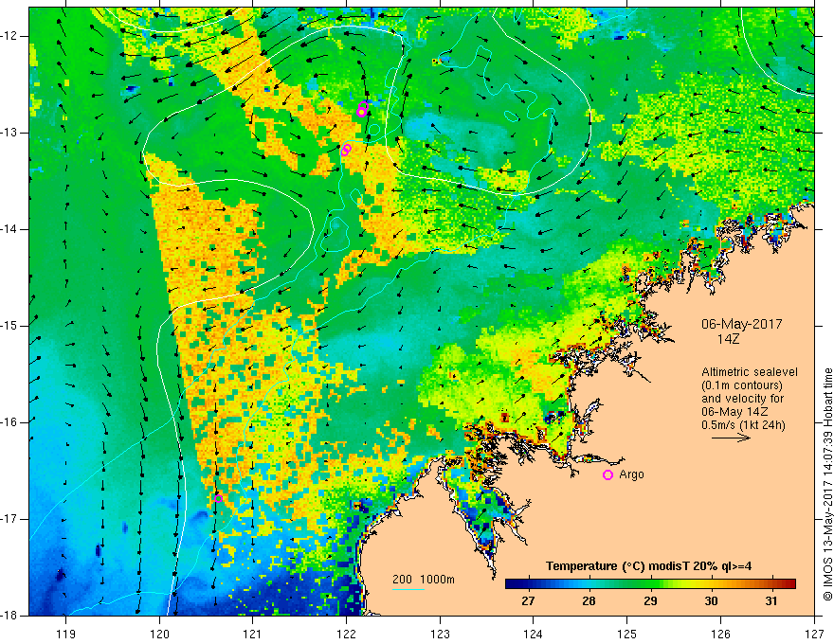Click the IMOS copyright timestamp text

(826, 484)
